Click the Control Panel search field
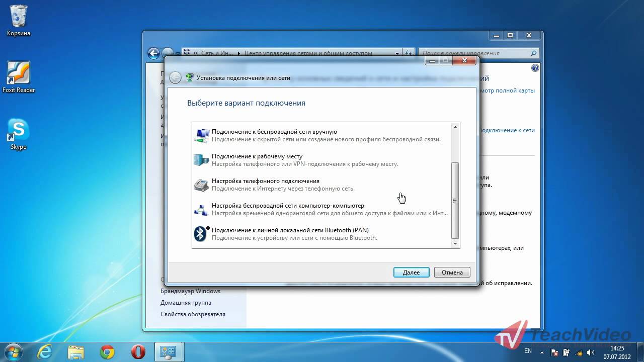Screen dimensions: 644x362 pyautogui.click(x=478, y=53)
